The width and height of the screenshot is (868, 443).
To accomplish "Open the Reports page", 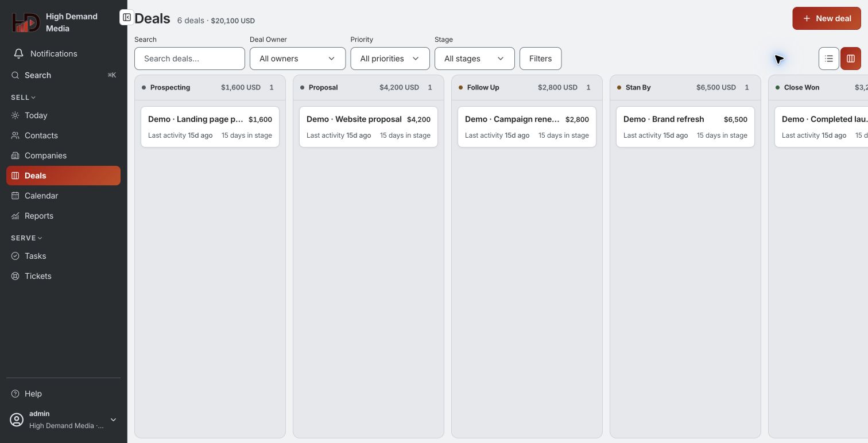I will (63, 216).
